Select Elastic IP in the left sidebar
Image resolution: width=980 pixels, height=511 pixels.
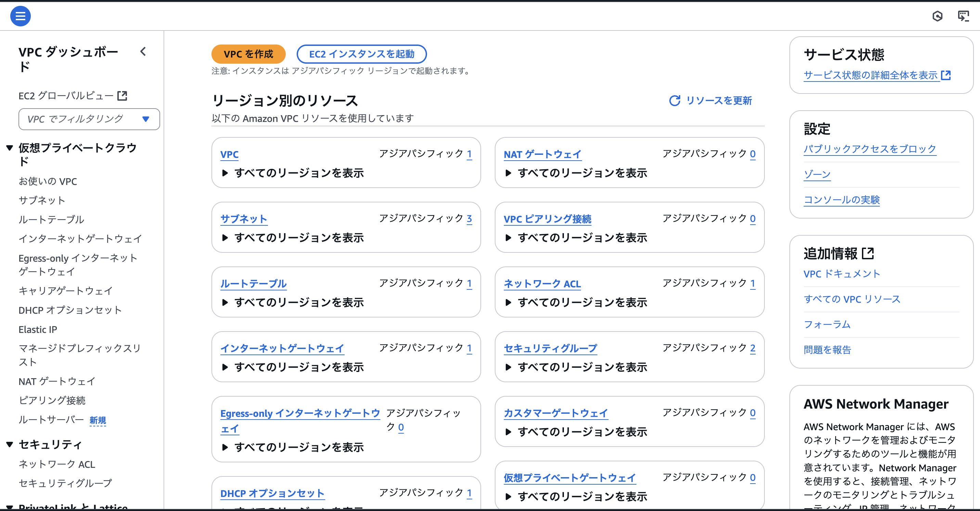(38, 329)
